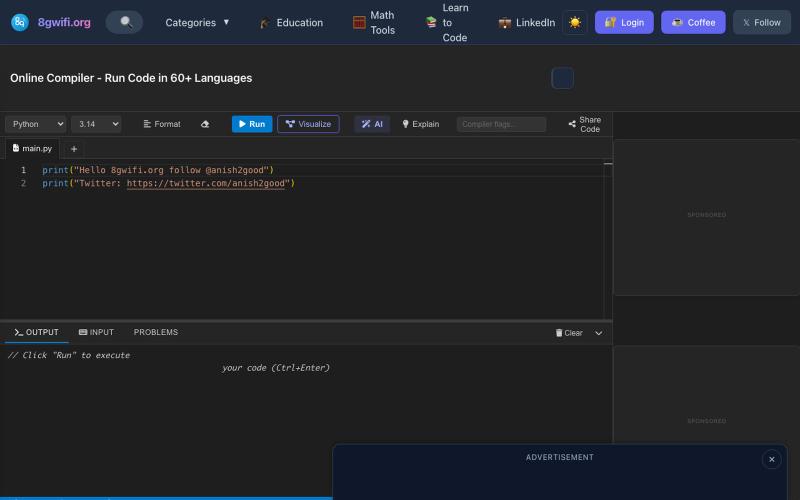
Task: Open the Education menu item
Action: pyautogui.click(x=291, y=23)
